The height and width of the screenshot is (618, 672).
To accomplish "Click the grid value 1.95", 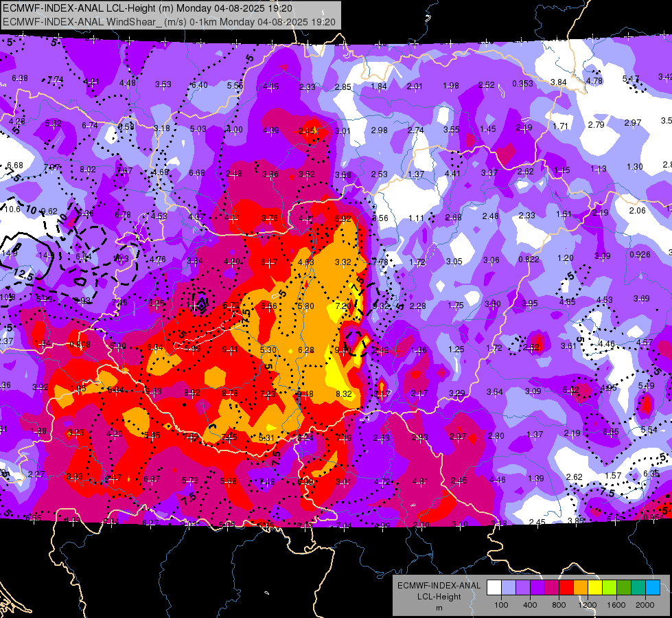I will point(78,389).
